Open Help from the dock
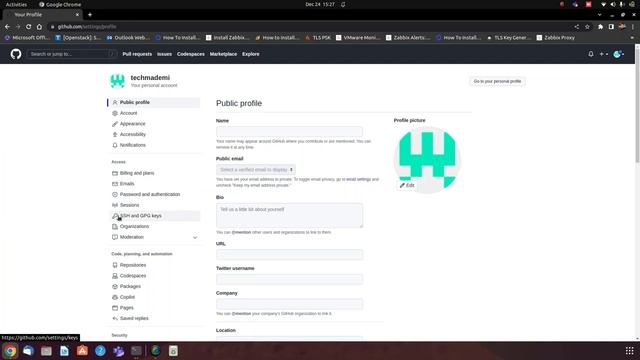The width and height of the screenshot is (640, 360). pyautogui.click(x=100, y=351)
